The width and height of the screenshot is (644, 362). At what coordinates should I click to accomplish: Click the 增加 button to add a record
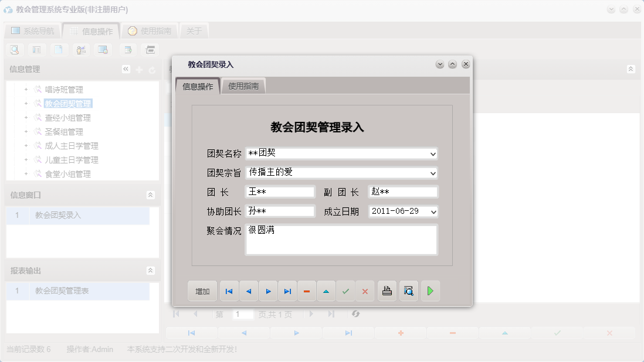tap(202, 291)
